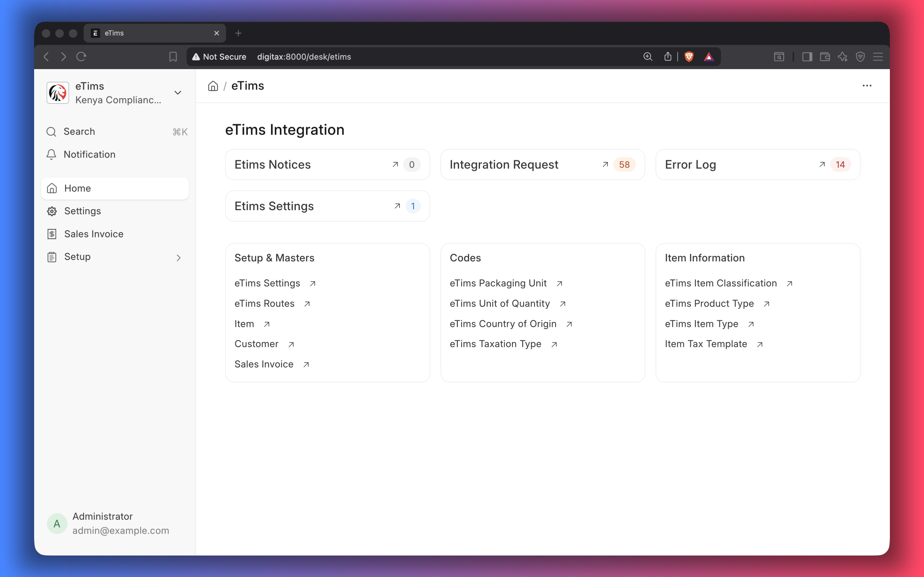The image size is (924, 577).
Task: Open the browser hamburger menu
Action: point(878,57)
